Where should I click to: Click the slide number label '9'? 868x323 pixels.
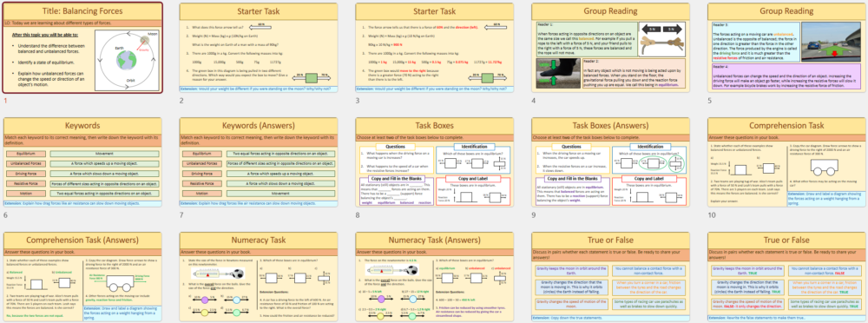click(x=534, y=215)
